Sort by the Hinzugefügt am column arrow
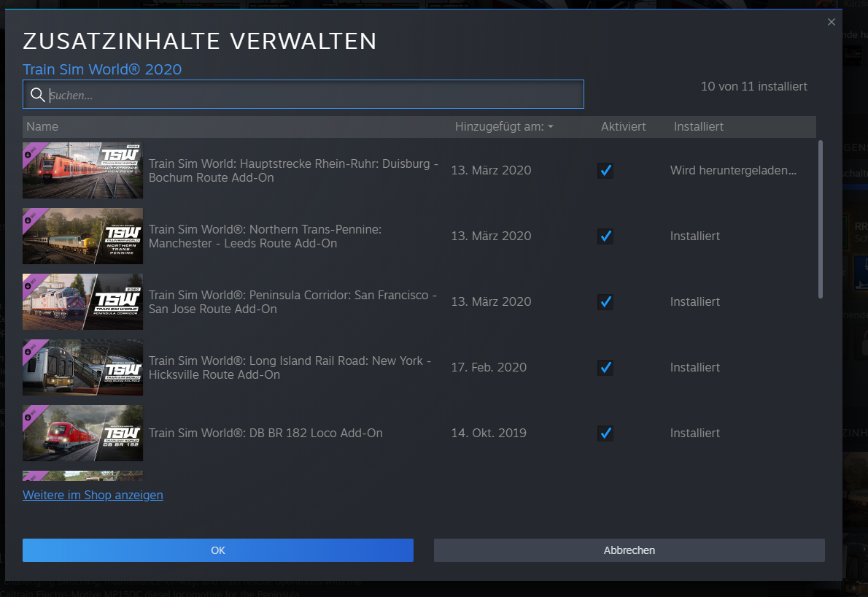This screenshot has width=868, height=597. [x=551, y=127]
